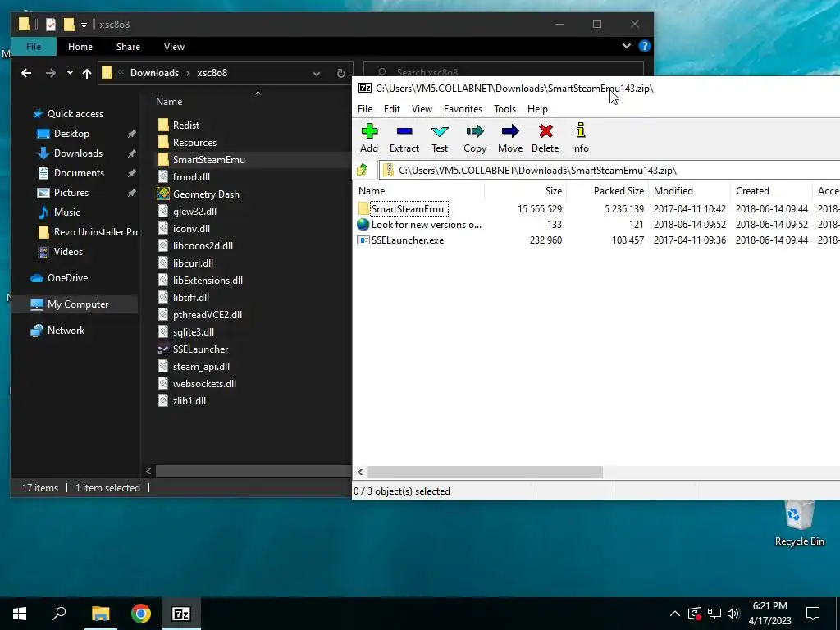840x630 pixels.
Task: Open the 7-Zip Edit menu
Action: 391,109
